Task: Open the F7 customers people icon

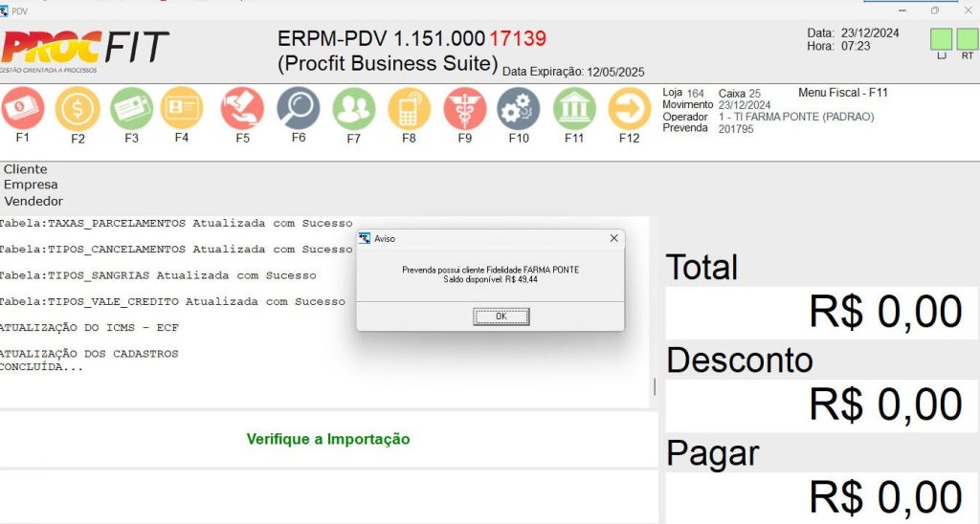Action: coord(354,109)
